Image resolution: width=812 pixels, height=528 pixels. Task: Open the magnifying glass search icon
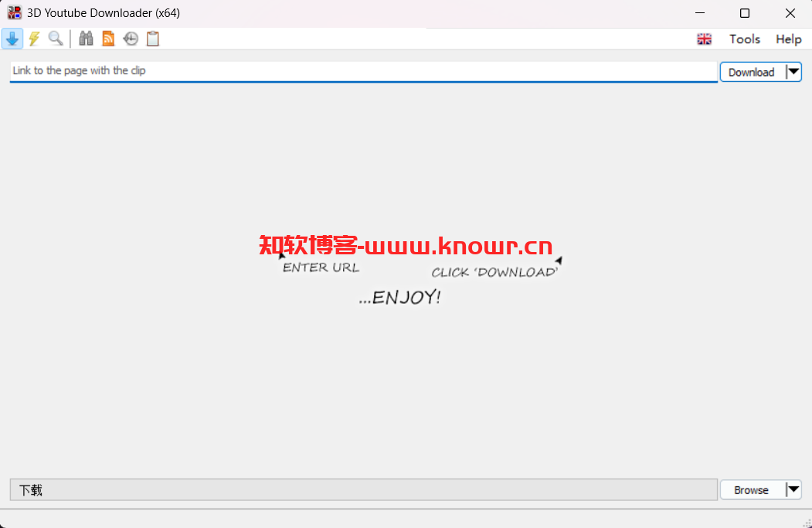(x=56, y=39)
